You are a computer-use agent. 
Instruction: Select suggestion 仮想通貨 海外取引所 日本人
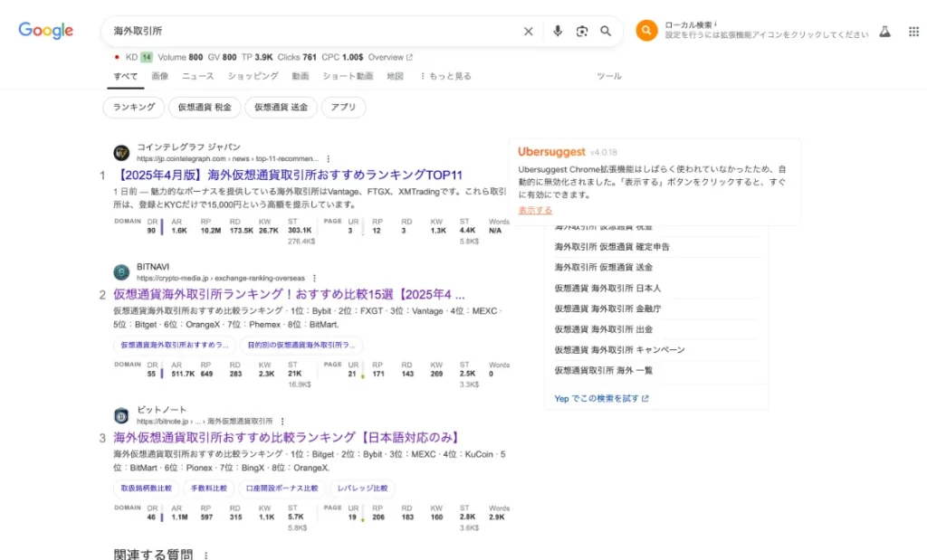click(607, 289)
